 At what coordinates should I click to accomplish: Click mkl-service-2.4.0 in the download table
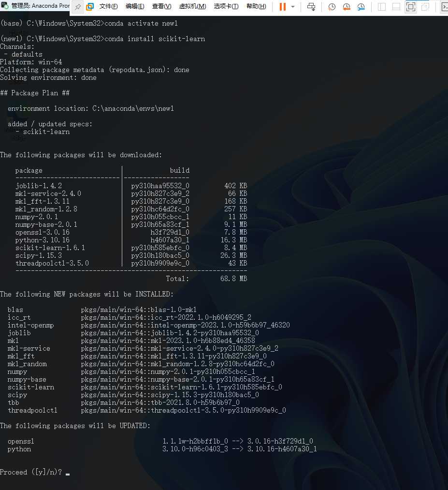(x=48, y=194)
